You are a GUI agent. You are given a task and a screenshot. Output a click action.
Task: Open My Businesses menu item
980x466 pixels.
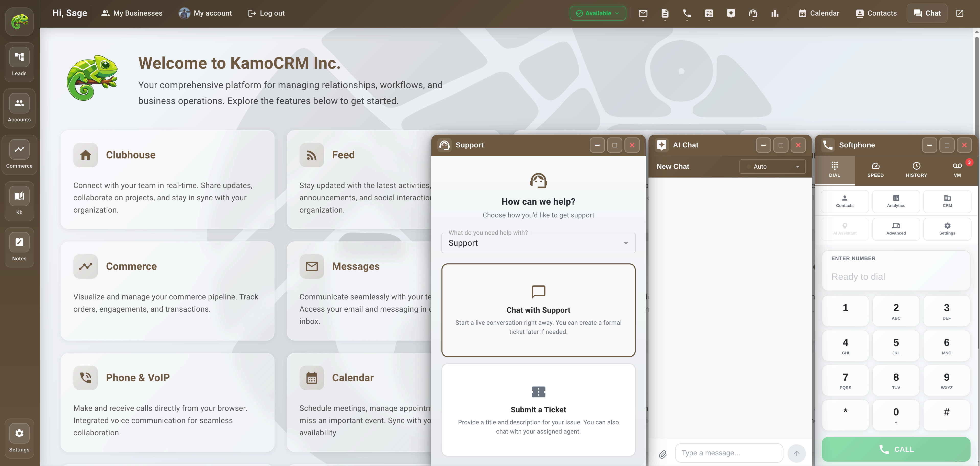pos(132,13)
